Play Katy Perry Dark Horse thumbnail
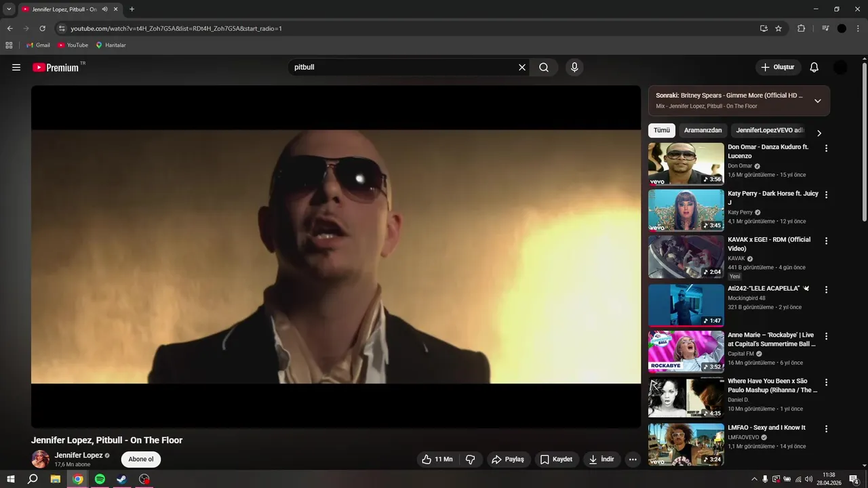This screenshot has height=488, width=868. [x=686, y=210]
